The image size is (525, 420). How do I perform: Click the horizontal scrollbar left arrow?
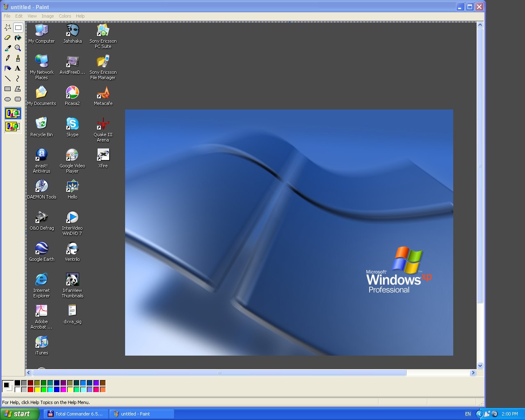point(29,373)
